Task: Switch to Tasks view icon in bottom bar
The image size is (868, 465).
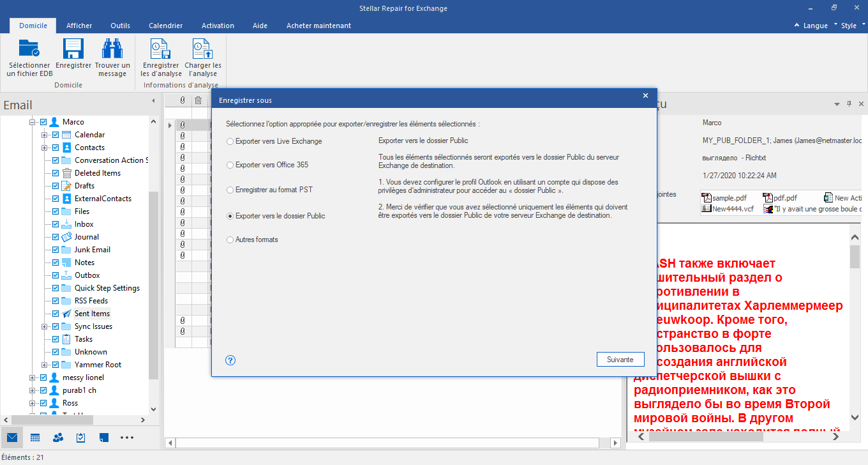Action: (81, 438)
